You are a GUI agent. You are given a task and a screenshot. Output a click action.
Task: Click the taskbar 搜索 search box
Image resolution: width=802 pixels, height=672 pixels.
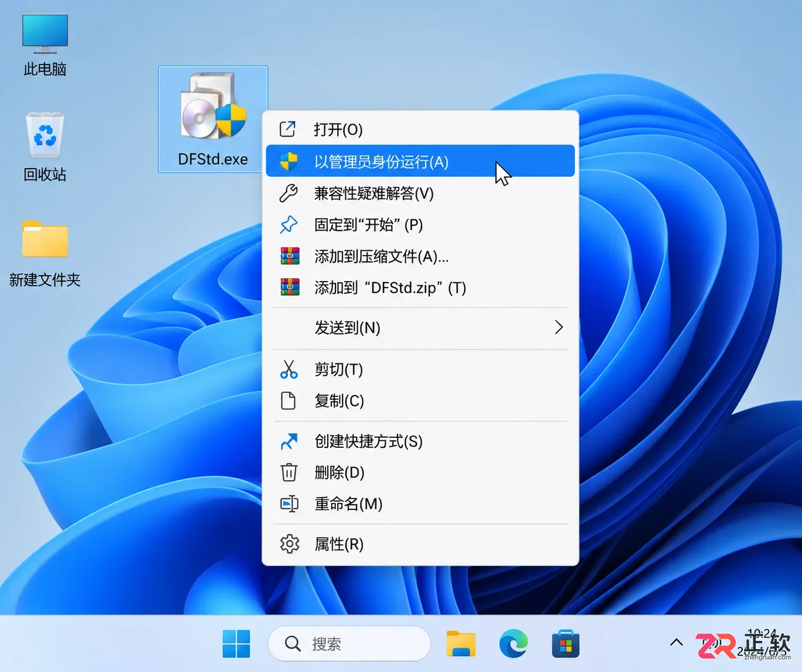tap(349, 644)
